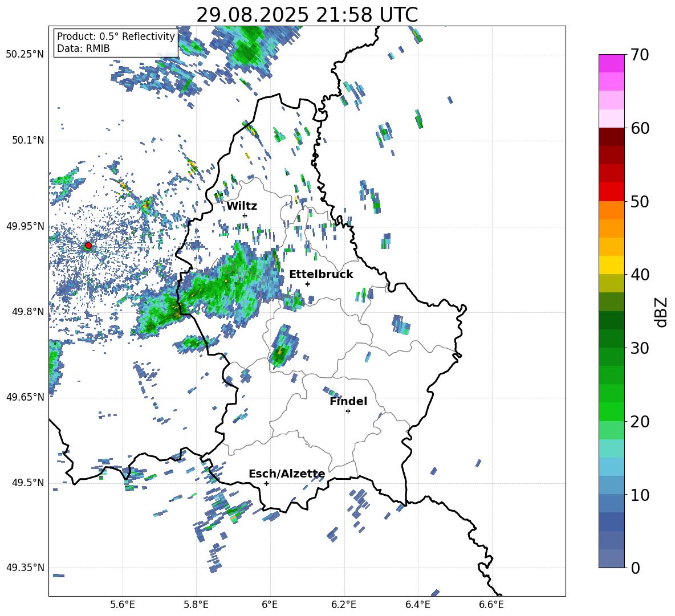Click the dark red swatch below 60
This screenshot has height=616, width=675.
click(x=611, y=137)
